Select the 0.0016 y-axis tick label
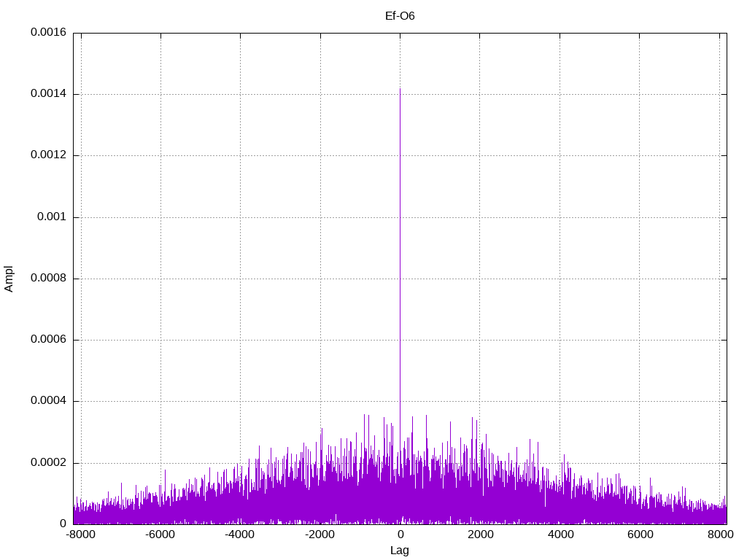Screen dimensions: 747x560 [48, 33]
